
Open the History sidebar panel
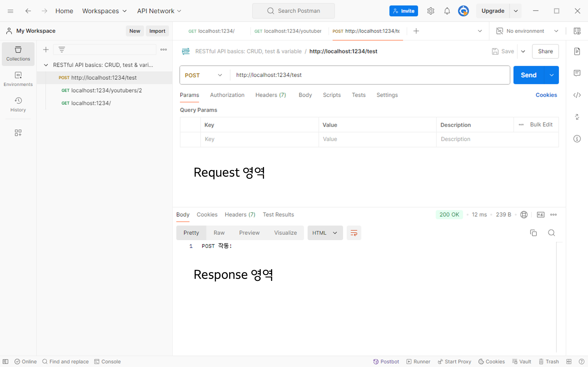tap(18, 105)
